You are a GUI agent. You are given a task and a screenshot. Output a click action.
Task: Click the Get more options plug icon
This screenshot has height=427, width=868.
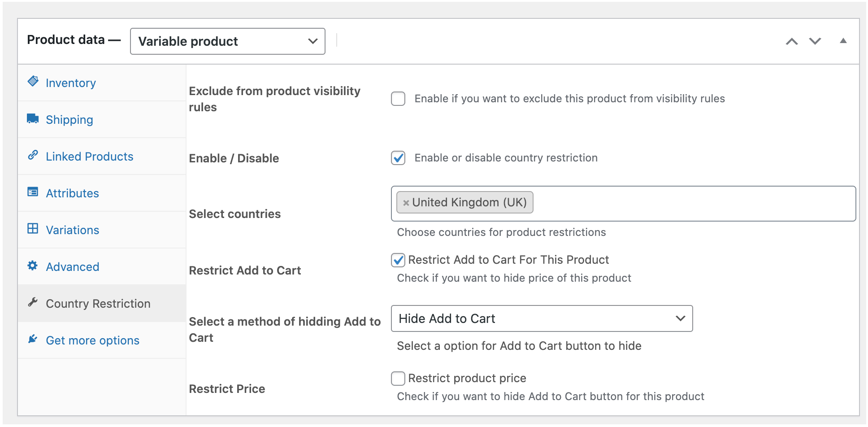(33, 339)
